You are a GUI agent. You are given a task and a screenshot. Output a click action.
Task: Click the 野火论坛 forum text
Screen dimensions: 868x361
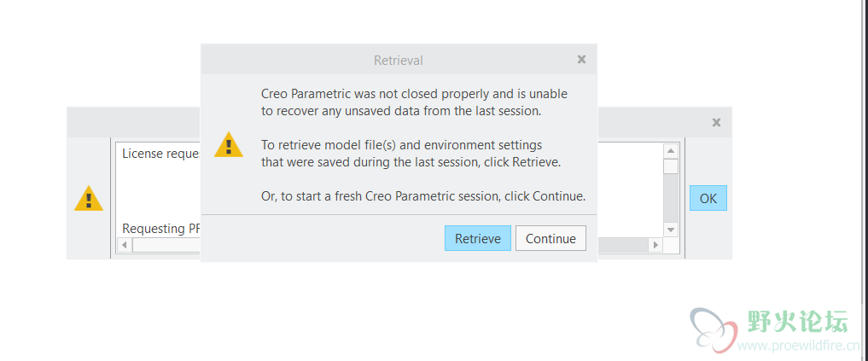[x=798, y=321]
